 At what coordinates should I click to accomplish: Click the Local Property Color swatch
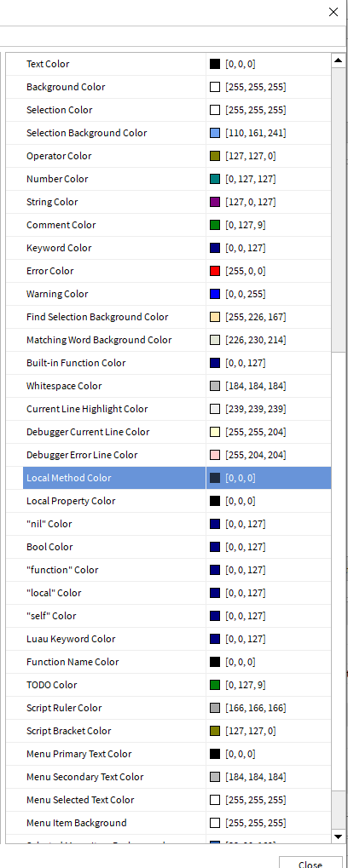click(215, 501)
